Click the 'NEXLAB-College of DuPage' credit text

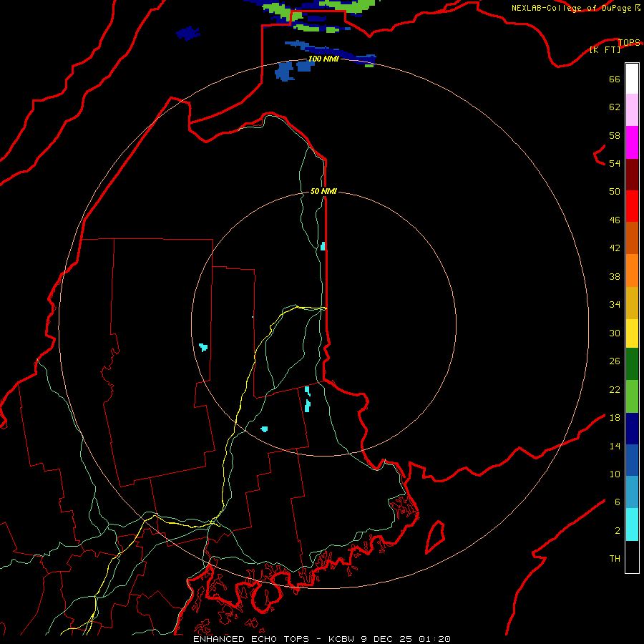(571, 8)
